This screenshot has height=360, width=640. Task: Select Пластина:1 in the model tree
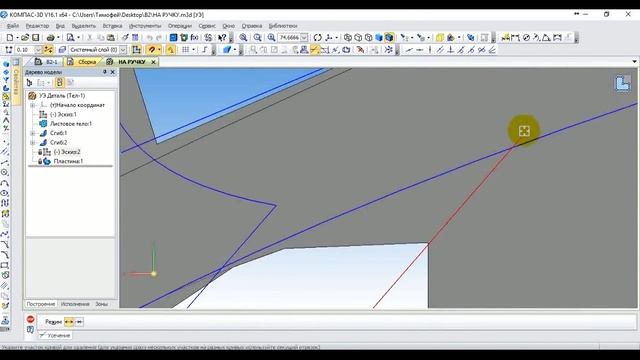pos(68,161)
